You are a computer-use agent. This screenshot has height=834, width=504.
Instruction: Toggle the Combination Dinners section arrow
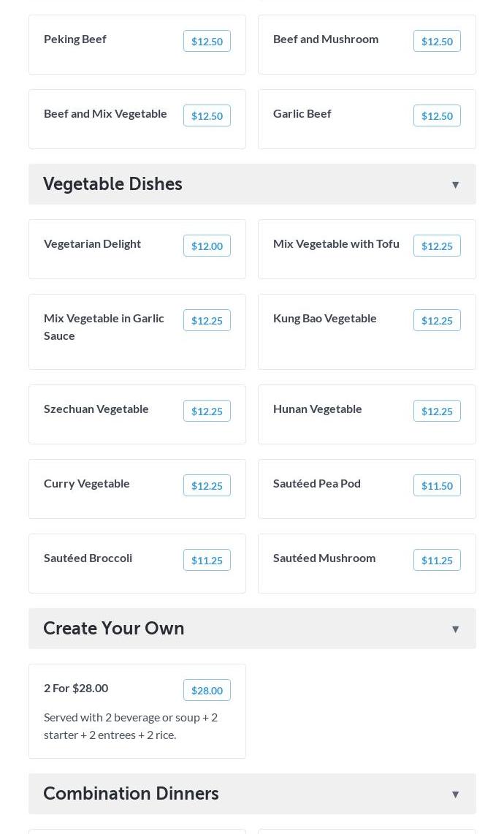click(455, 795)
